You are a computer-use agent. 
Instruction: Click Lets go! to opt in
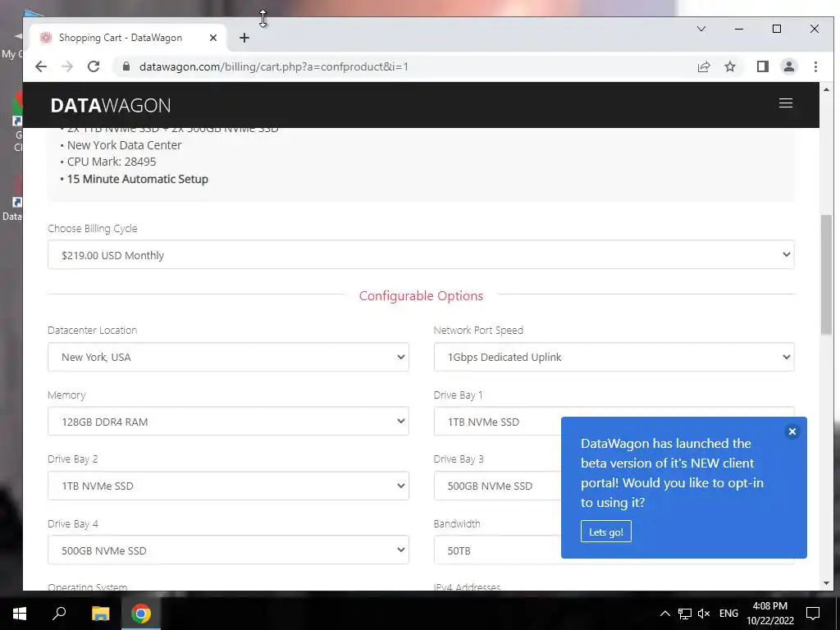tap(606, 532)
